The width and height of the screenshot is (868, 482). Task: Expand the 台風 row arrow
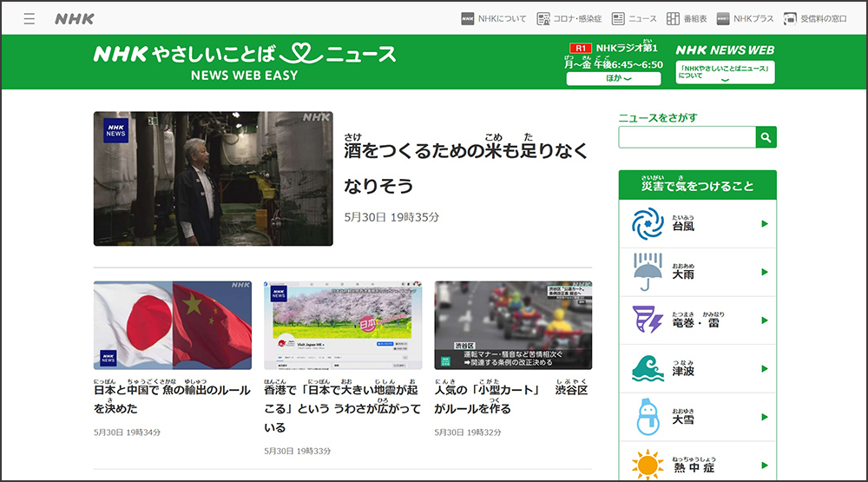click(765, 224)
